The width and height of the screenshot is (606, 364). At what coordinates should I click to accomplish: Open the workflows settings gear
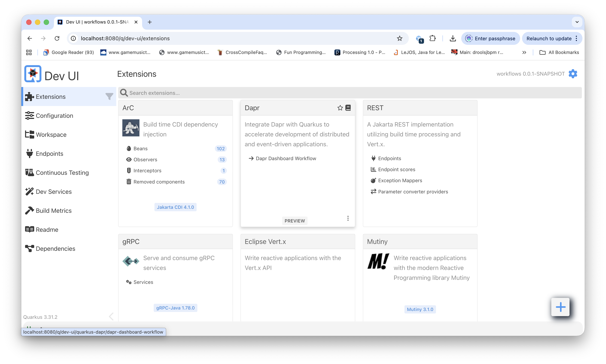point(573,74)
